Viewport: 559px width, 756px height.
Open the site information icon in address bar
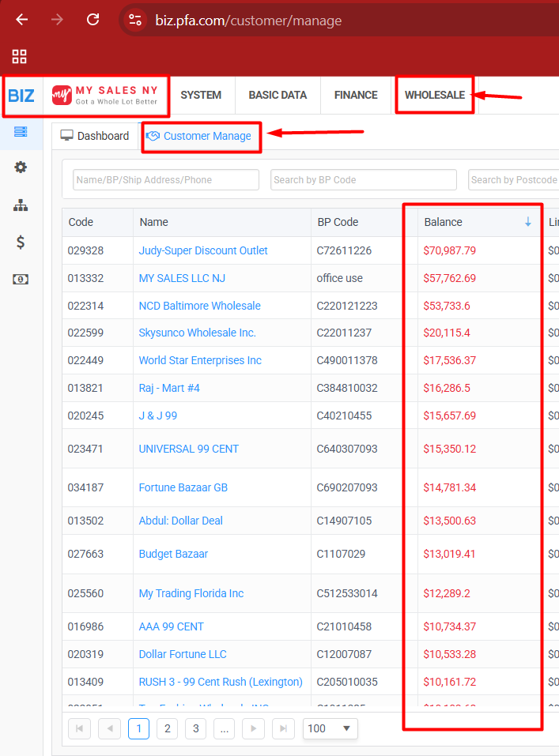pos(136,20)
